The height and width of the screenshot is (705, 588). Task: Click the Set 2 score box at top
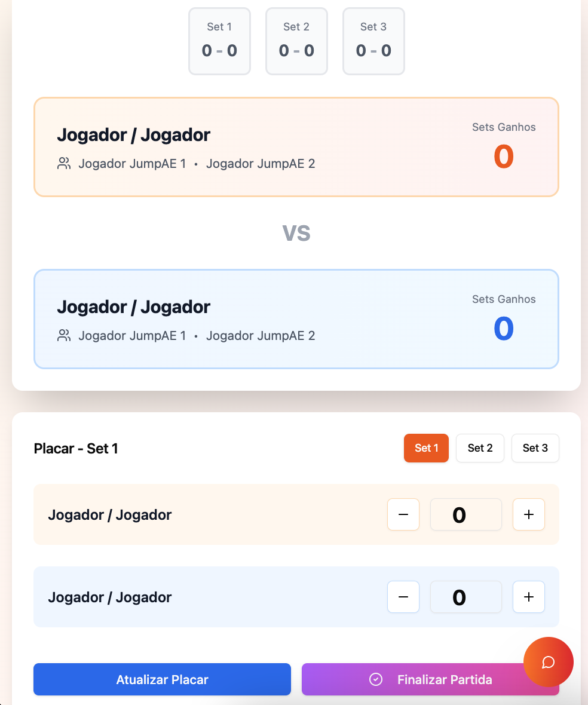[x=296, y=41]
